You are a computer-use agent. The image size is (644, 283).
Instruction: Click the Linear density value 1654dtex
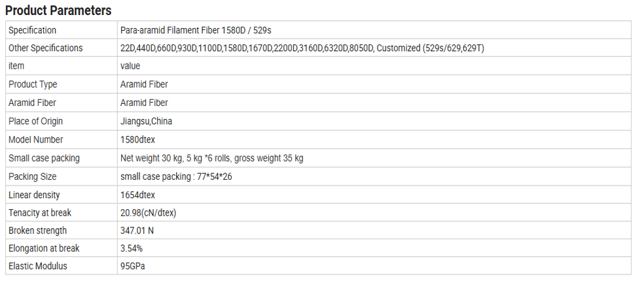(x=137, y=195)
